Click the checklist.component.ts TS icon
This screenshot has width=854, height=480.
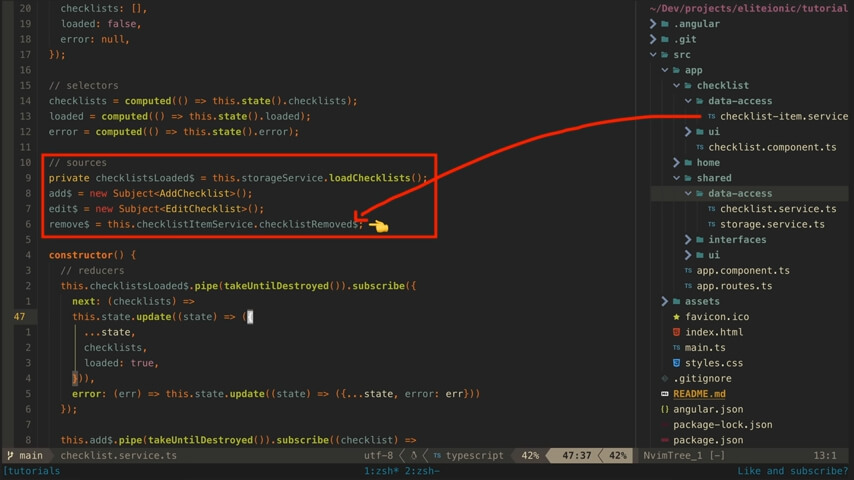(x=700, y=147)
